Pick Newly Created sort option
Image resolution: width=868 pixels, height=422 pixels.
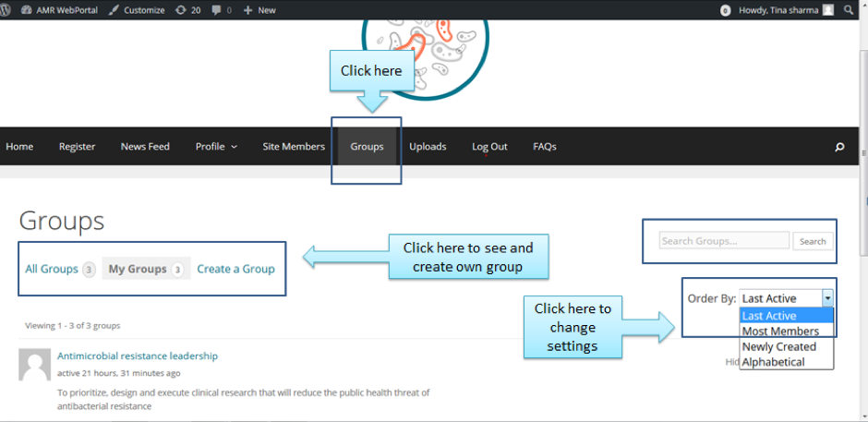pyautogui.click(x=778, y=346)
